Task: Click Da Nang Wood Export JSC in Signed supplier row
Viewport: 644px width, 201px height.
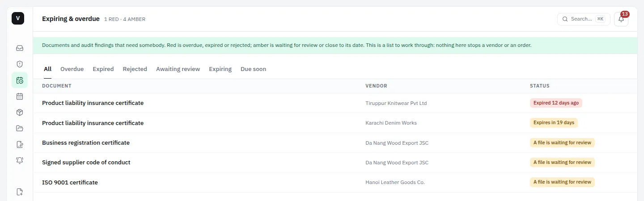Action: click(397, 163)
